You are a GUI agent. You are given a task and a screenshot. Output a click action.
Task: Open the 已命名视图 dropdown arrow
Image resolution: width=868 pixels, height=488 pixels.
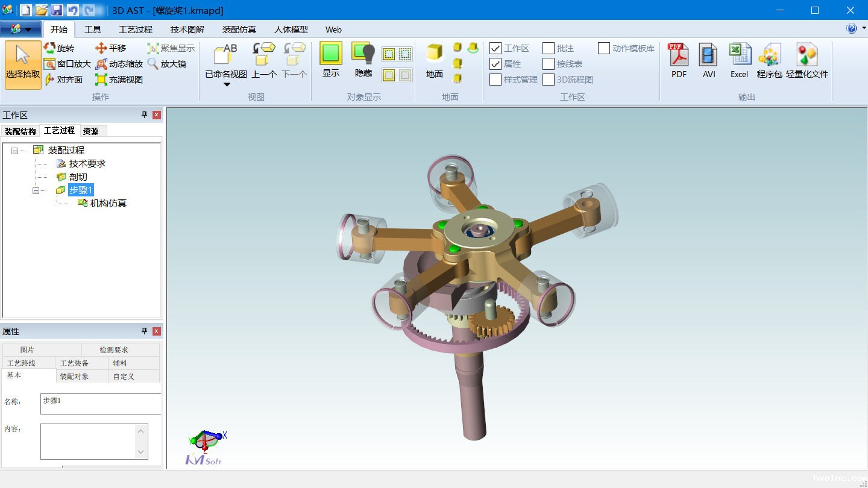point(227,85)
